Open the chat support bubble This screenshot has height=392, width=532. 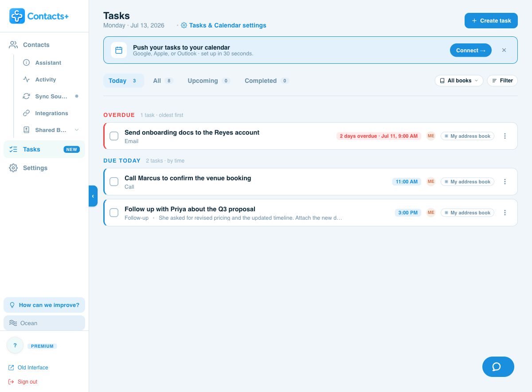498,367
